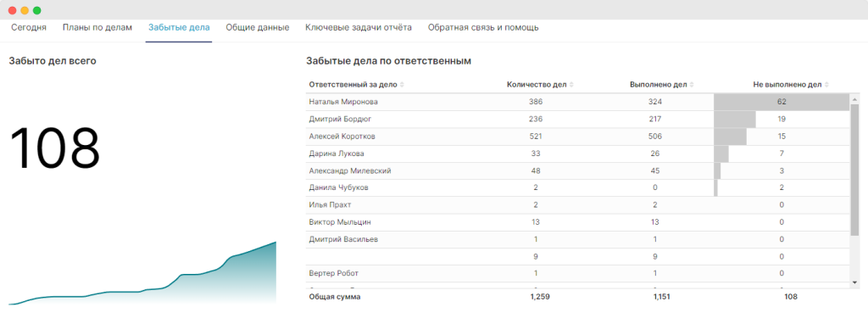Go to Ключевые задачи отчёта tab
Screen dimensions: 868x335
coord(359,28)
